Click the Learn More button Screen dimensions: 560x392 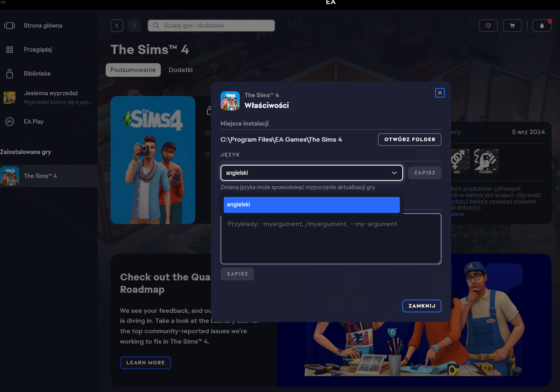(x=145, y=363)
